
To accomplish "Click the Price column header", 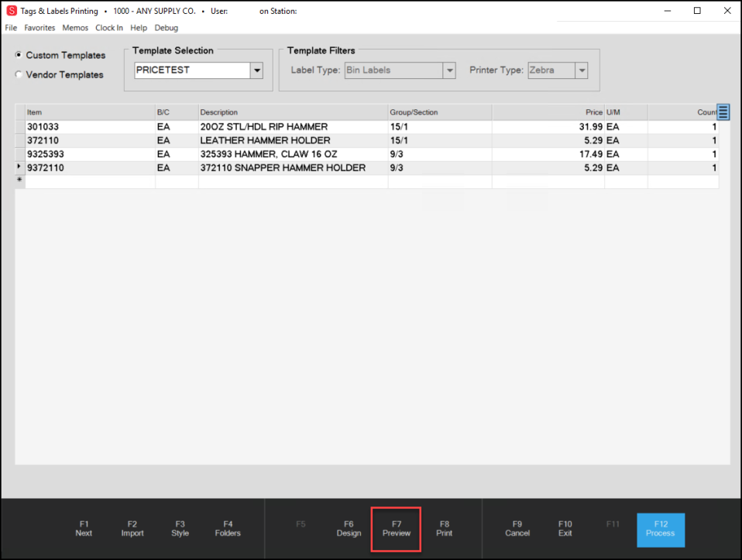I will tap(548, 112).
